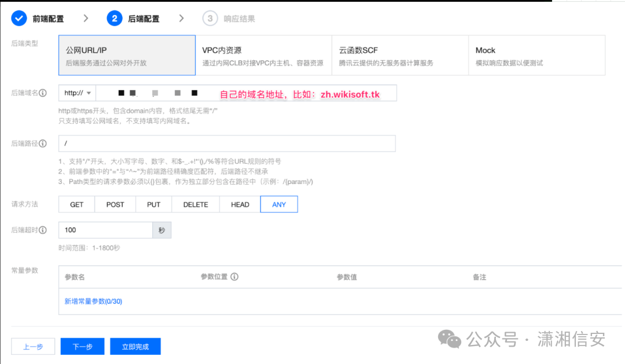Enable the POST request method

(x=115, y=204)
